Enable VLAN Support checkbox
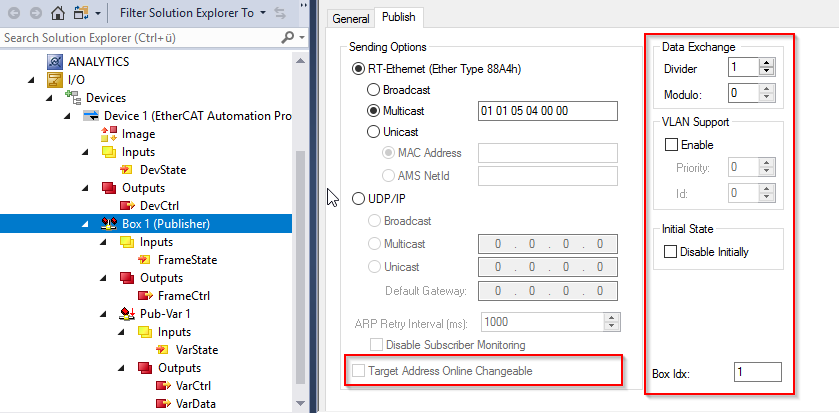Screen dimensions: 839x413 [x=670, y=144]
